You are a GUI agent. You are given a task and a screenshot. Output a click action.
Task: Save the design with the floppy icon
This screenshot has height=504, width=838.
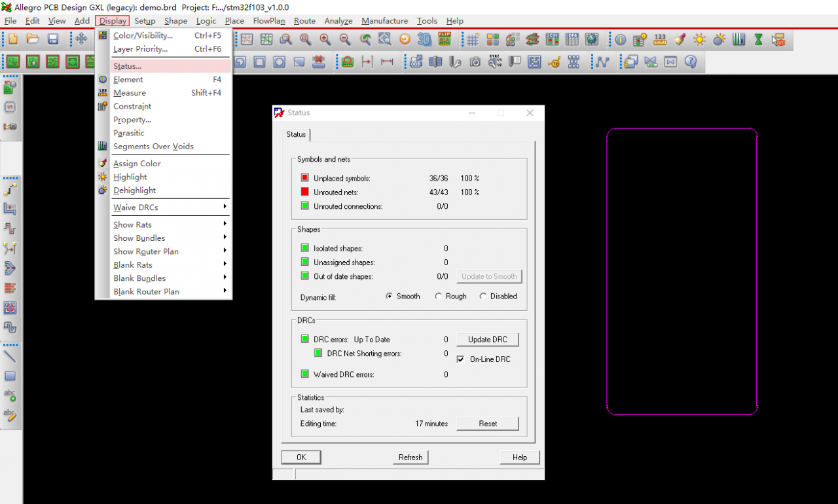(x=53, y=39)
